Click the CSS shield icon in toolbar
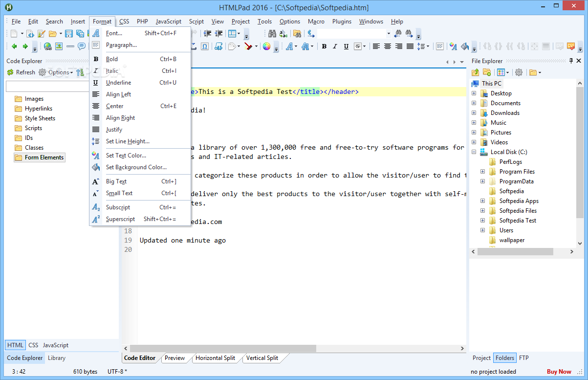588x380 pixels. coord(570,46)
